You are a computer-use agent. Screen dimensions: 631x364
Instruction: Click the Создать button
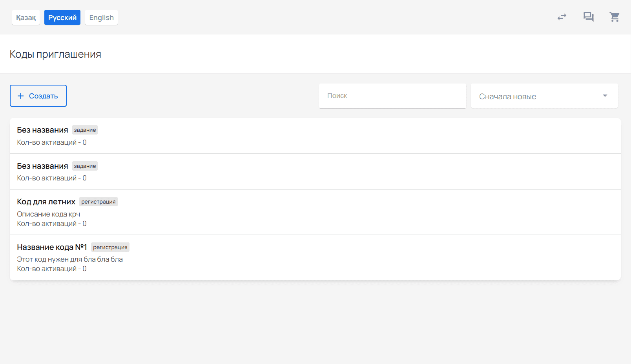(38, 96)
